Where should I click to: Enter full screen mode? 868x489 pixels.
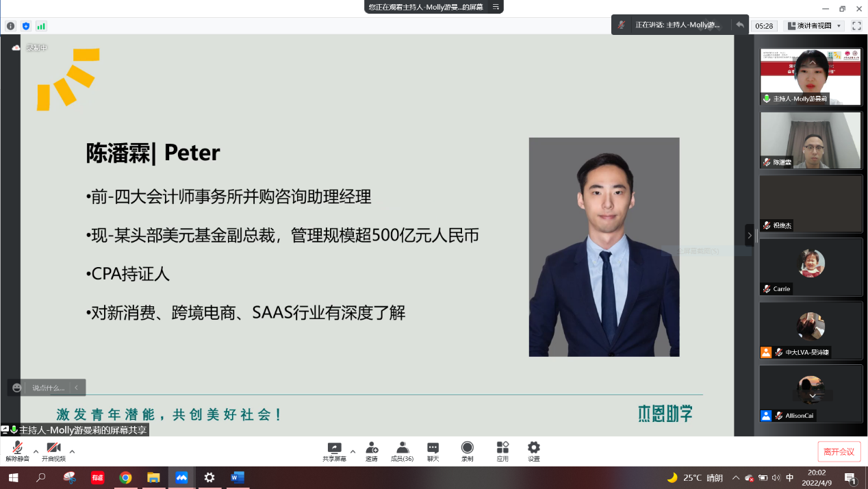856,25
